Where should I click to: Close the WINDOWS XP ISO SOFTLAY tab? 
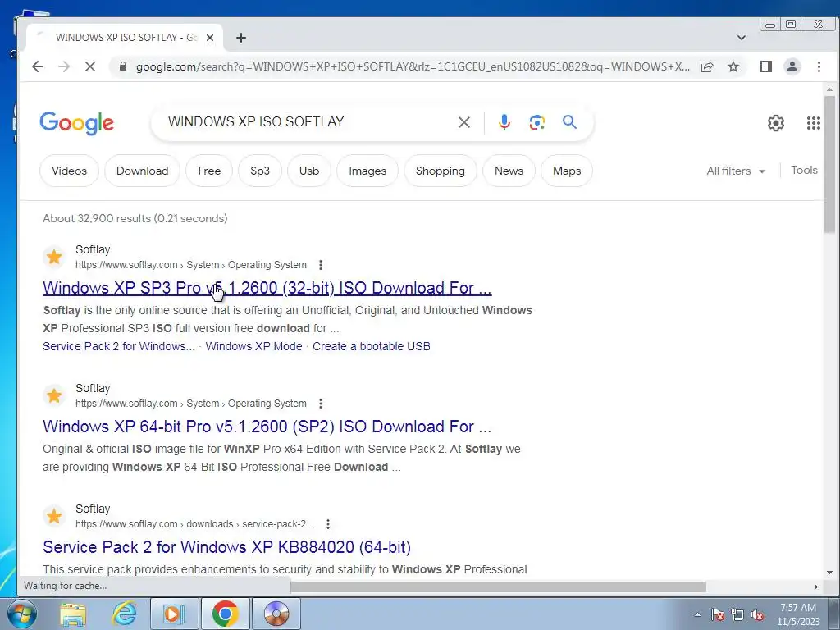[x=210, y=38]
